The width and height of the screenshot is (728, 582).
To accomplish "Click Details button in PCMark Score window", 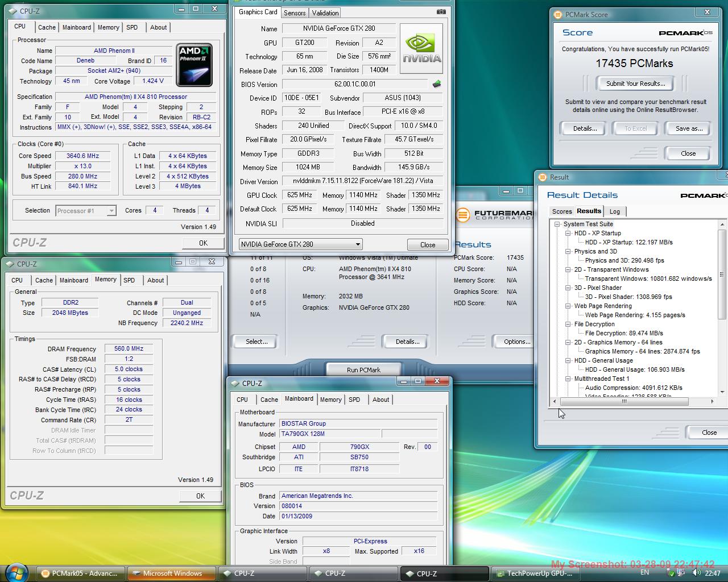I will tap(585, 128).
